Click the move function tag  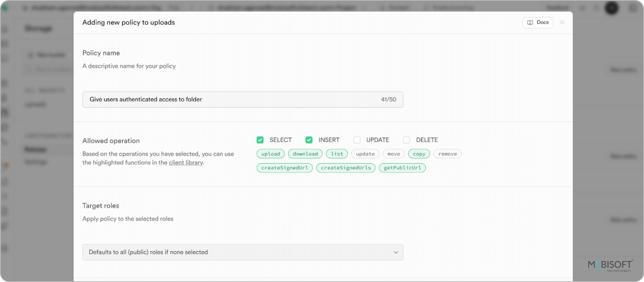[394, 154]
